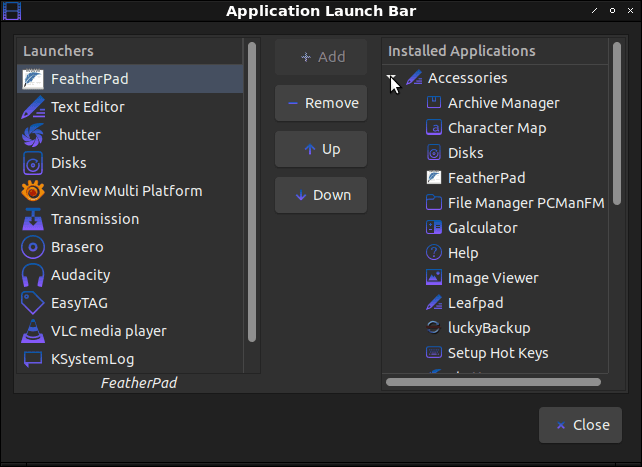Click the EasyTAG tag icon
The height and width of the screenshot is (467, 642).
point(33,303)
